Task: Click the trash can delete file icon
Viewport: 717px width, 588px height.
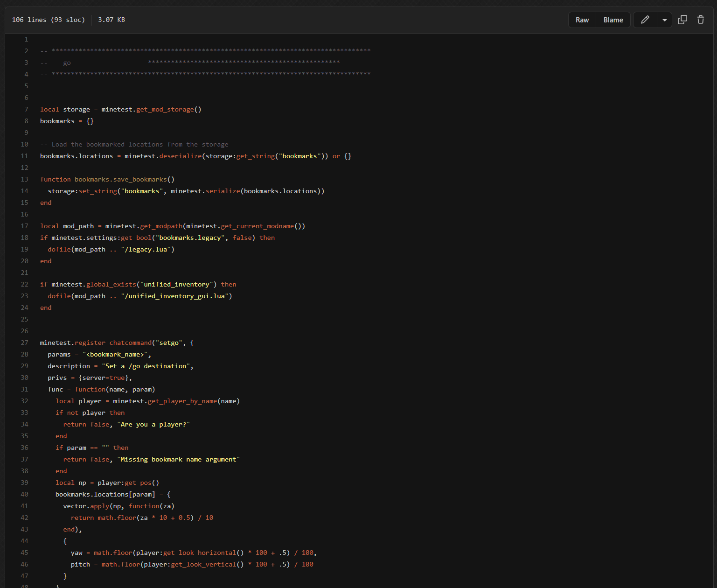Action: tap(700, 20)
